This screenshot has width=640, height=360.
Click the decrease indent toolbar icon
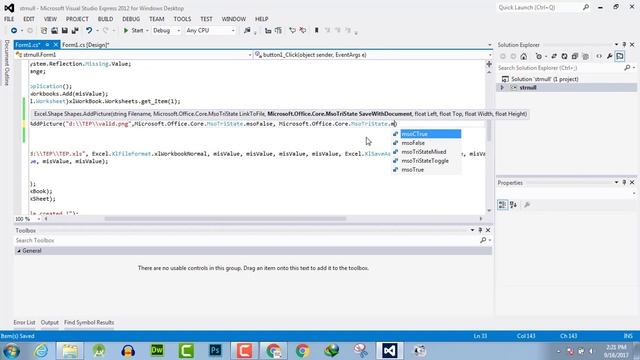tap(268, 31)
